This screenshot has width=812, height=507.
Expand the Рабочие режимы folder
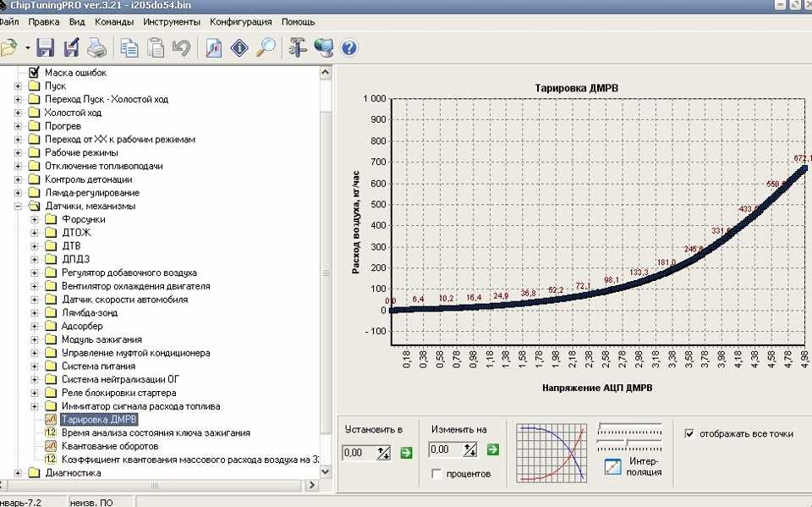pyautogui.click(x=18, y=152)
